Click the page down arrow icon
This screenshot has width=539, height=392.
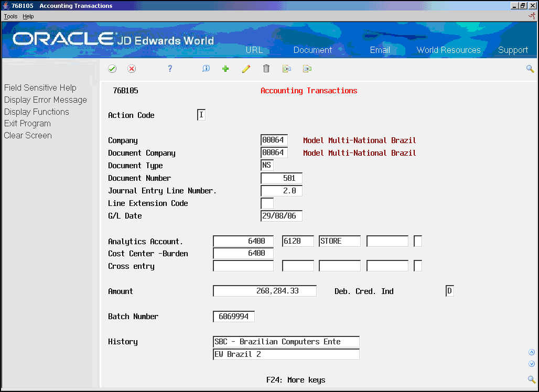coord(532,364)
